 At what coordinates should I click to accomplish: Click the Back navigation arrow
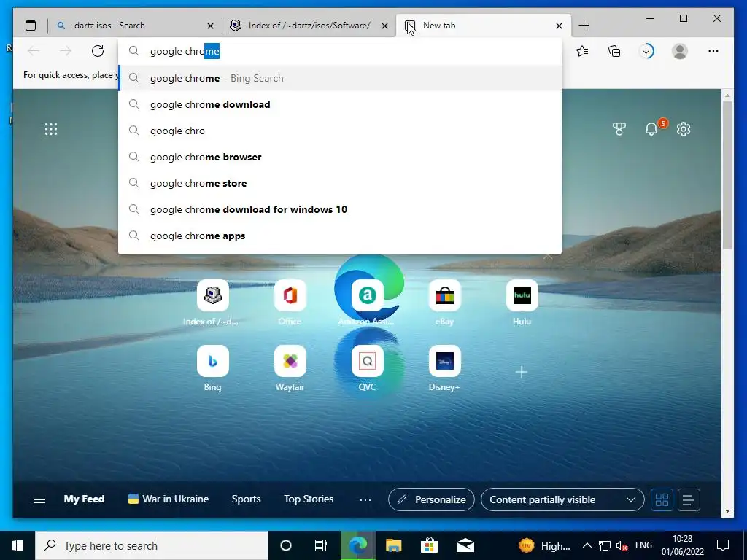(34, 51)
